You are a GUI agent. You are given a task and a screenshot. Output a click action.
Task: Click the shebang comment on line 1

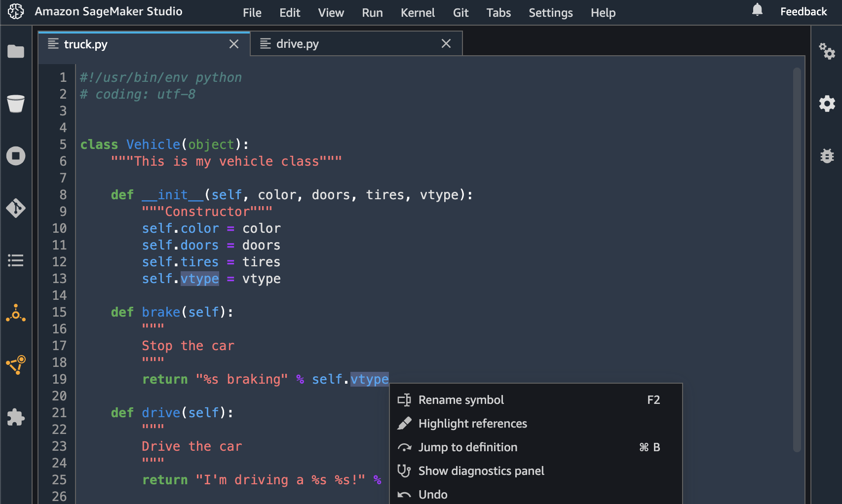click(x=161, y=77)
